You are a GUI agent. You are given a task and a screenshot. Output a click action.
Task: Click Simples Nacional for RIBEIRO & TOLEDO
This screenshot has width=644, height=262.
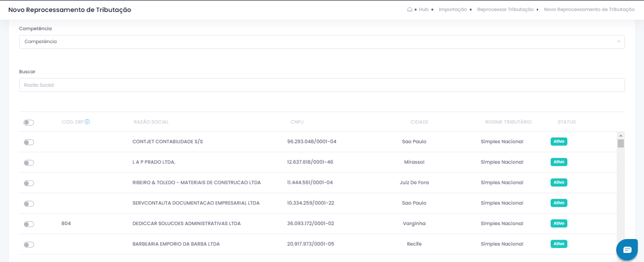(x=502, y=182)
